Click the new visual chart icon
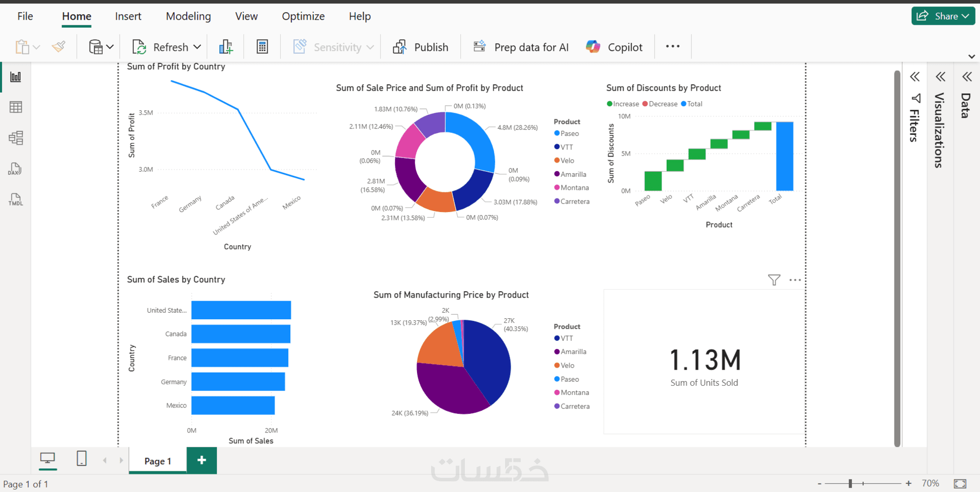Viewport: 980px width, 492px height. point(226,47)
